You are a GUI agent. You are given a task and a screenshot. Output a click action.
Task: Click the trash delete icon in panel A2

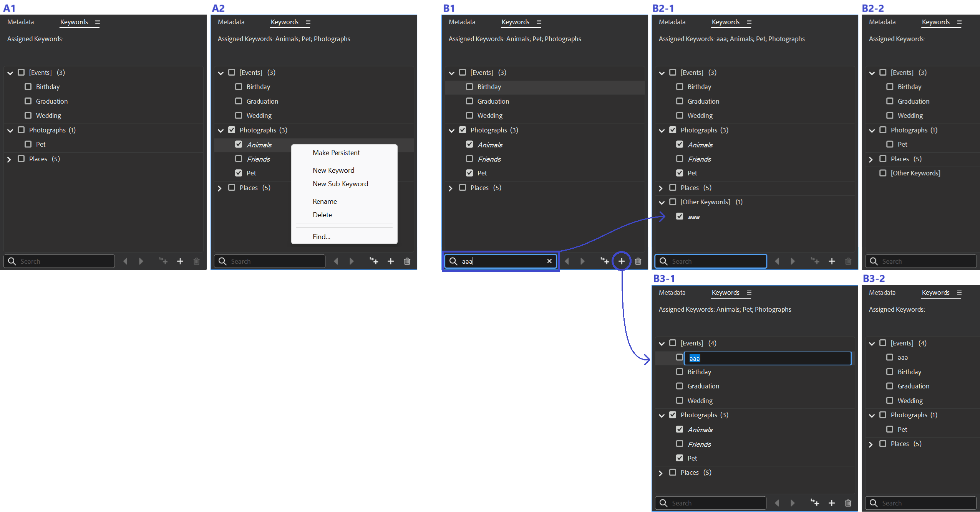[407, 261]
